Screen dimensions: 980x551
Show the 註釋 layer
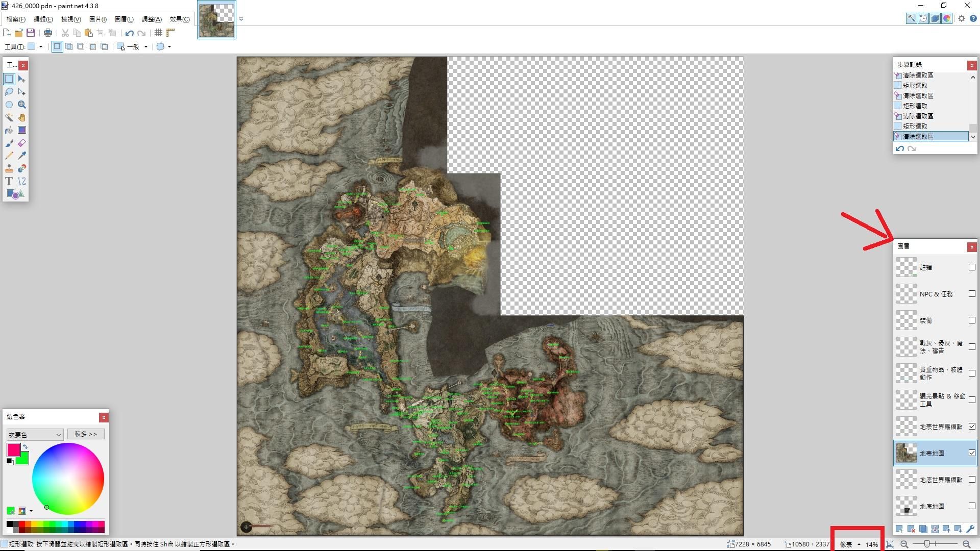(972, 267)
